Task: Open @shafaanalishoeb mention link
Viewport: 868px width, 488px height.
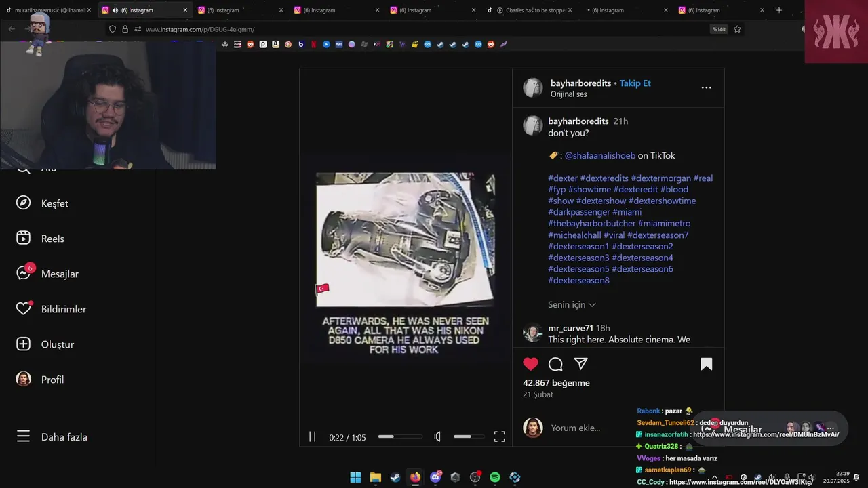Action: [x=599, y=156]
